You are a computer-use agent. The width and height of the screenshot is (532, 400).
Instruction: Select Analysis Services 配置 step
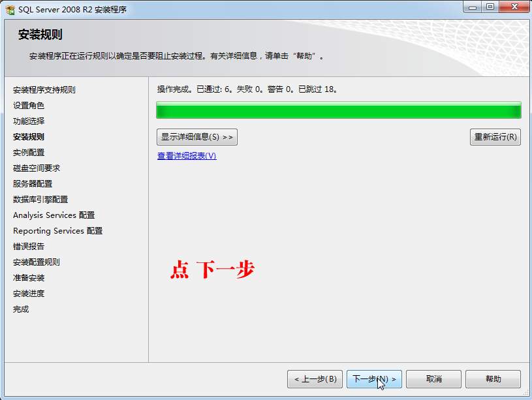point(54,215)
